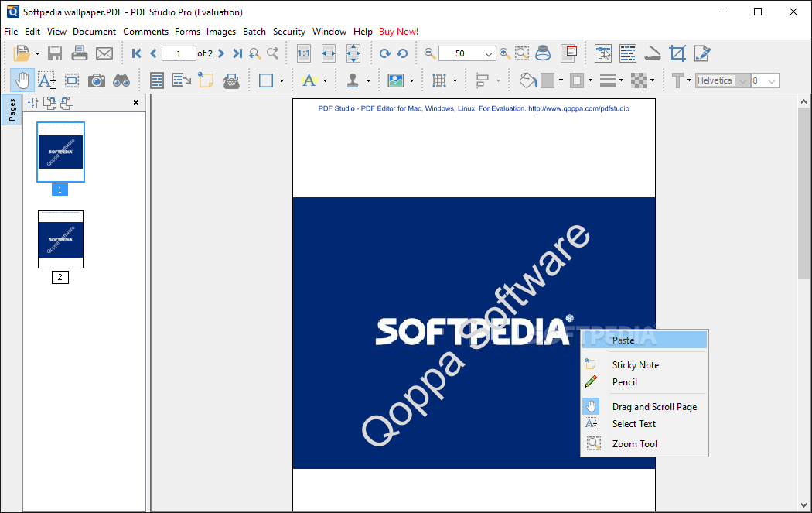Choose Paste in context menu
Screen dimensions: 812x513
click(645, 340)
